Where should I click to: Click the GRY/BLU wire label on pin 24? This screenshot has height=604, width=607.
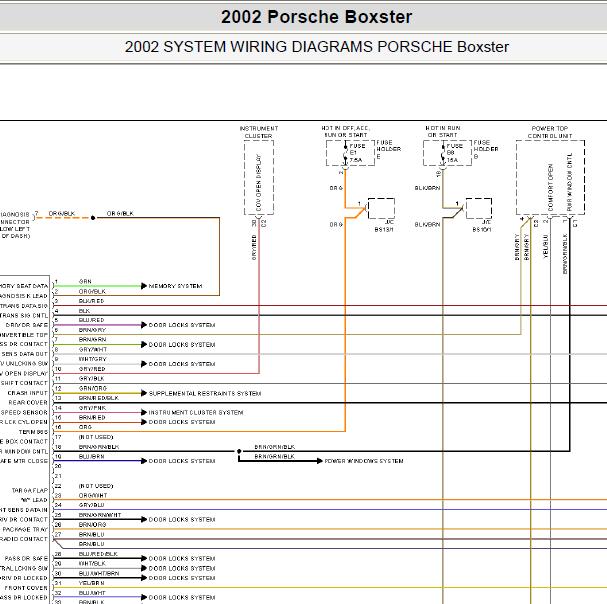pos(91,505)
